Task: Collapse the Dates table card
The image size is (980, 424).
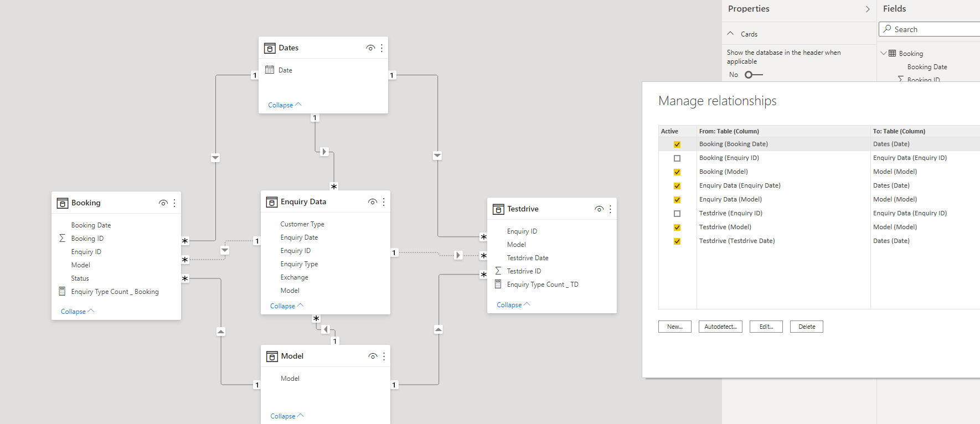Action: pos(285,105)
